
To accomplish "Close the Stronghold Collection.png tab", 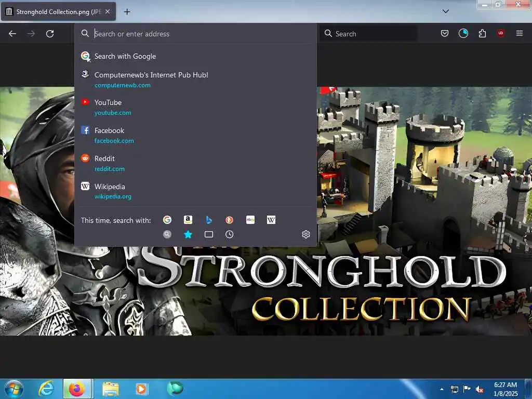I will [x=108, y=11].
